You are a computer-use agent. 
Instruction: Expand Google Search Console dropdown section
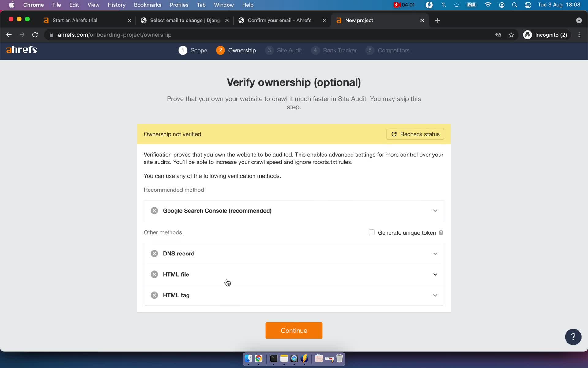(435, 211)
